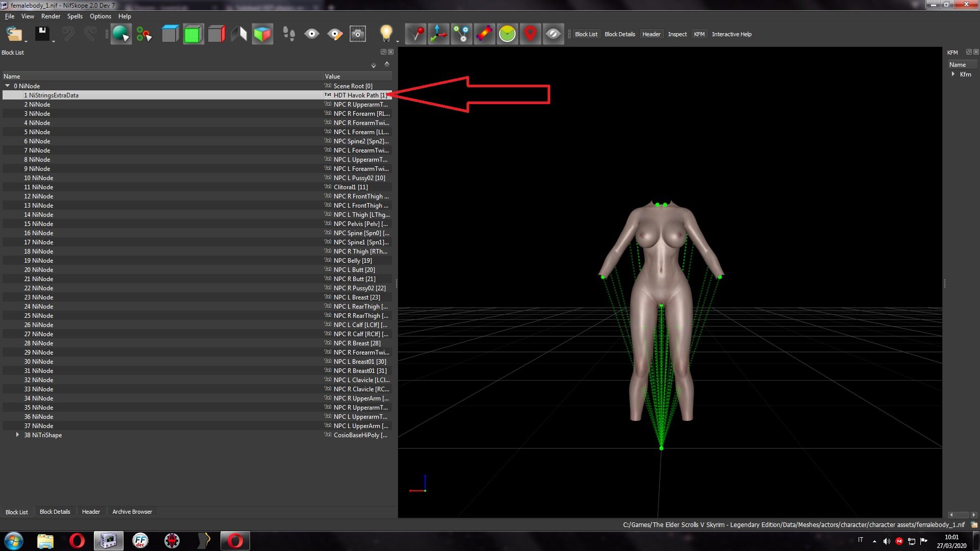Close the Block List panel
This screenshot has width=980, height=551.
click(x=390, y=52)
